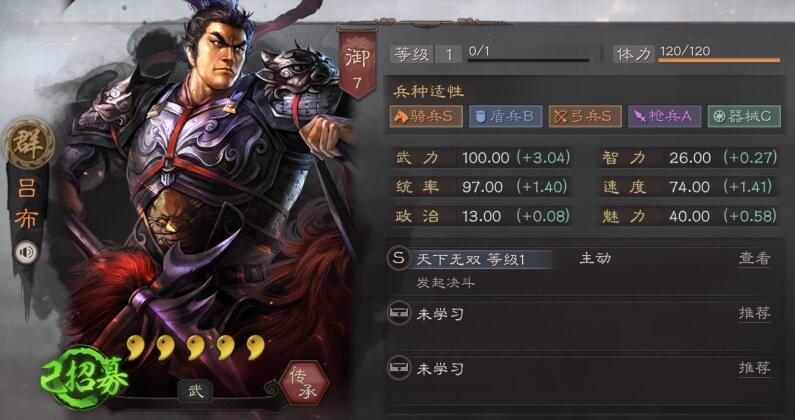Open 查看 for the 天下无双 skill
The image size is (795, 420).
(x=754, y=259)
